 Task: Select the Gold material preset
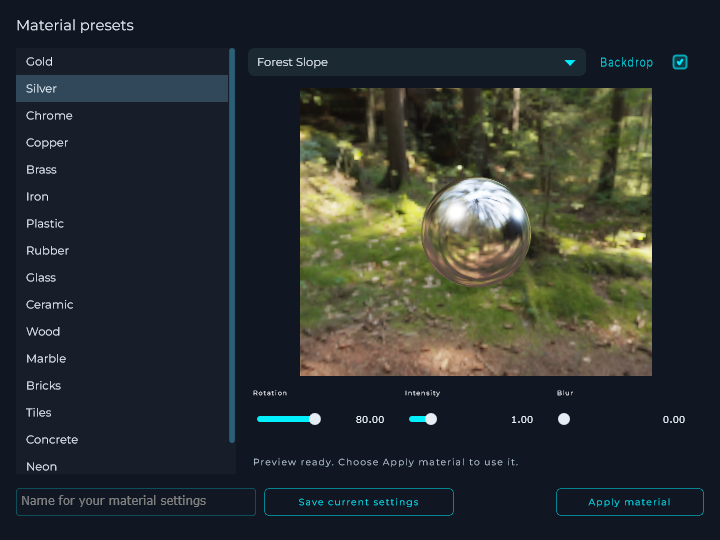click(122, 62)
